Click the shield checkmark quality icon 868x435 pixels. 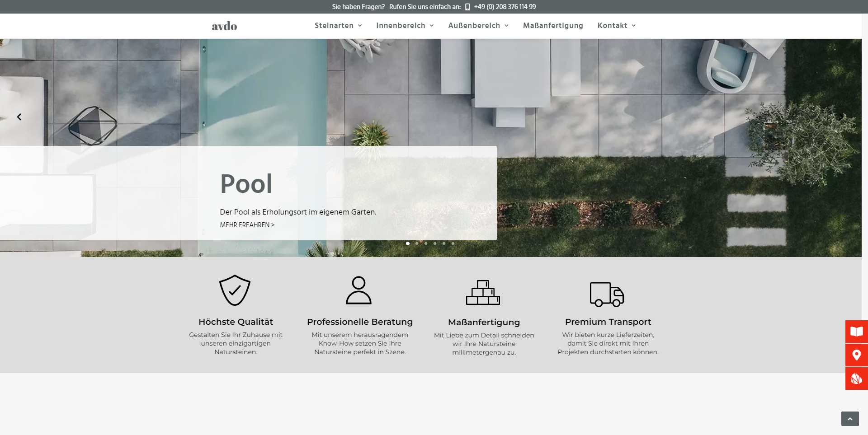pyautogui.click(x=235, y=290)
